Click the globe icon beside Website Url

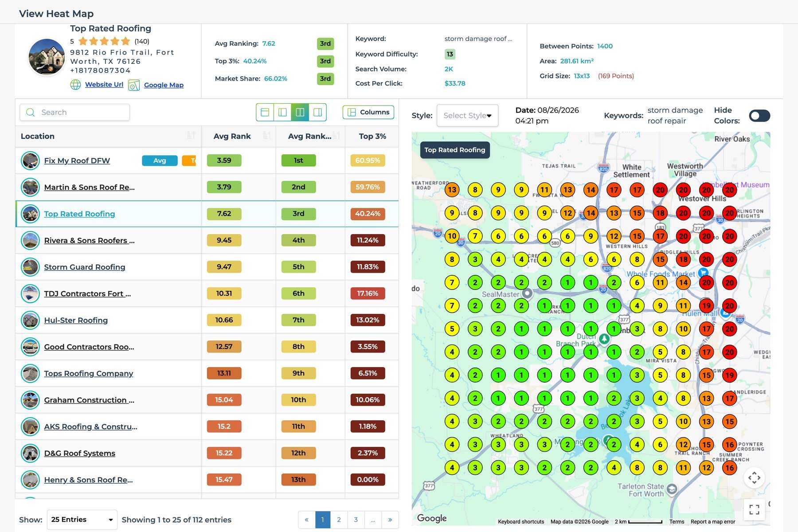[x=76, y=85]
